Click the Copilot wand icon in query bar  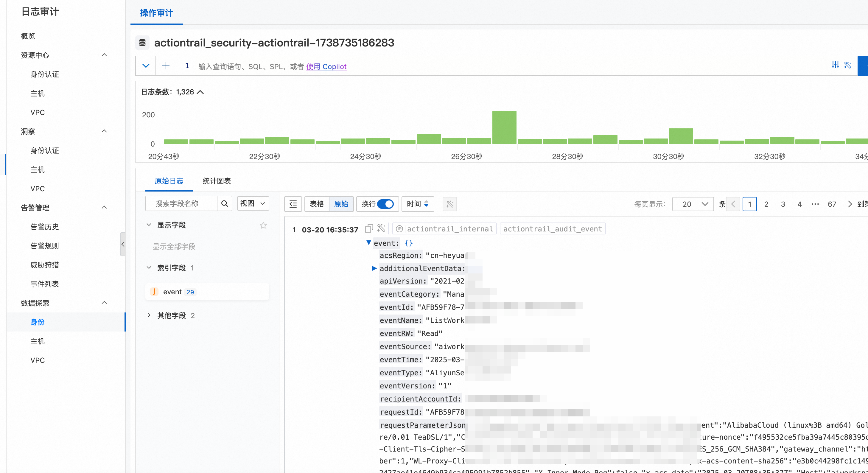point(847,65)
